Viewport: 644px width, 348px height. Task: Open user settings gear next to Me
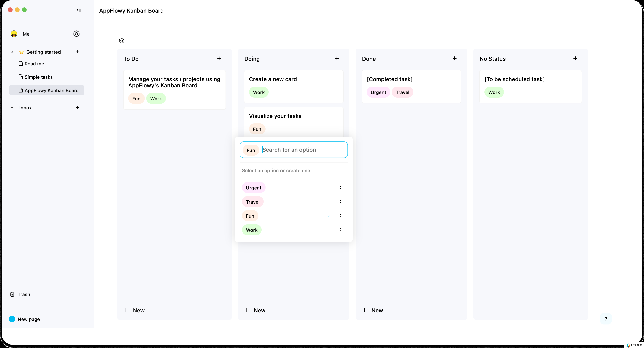click(76, 34)
